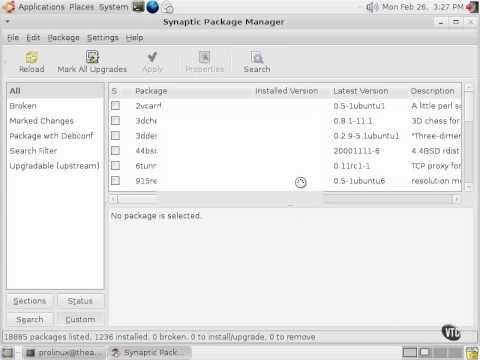
Task: Click version 0.11rc1-1 cell
Action: pos(352,166)
